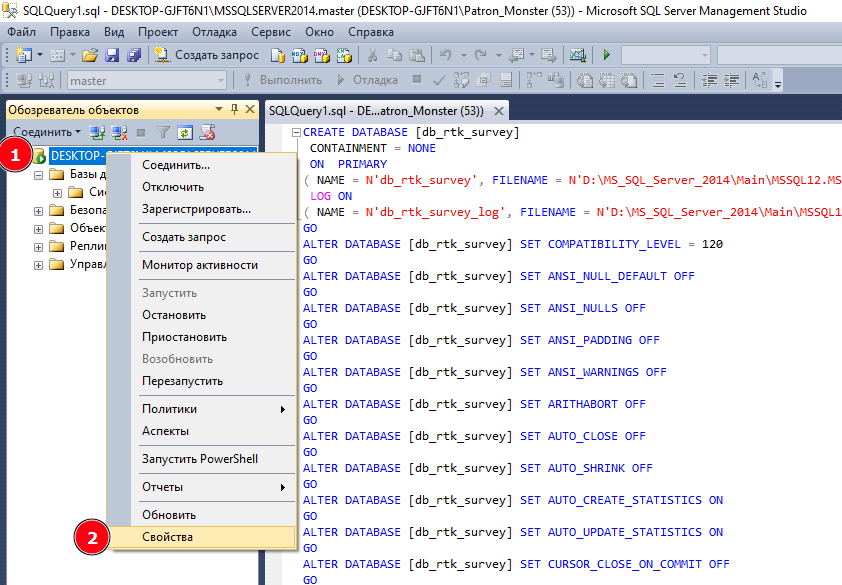Click the Redo arrow icon
The image size is (842, 585).
[x=481, y=55]
